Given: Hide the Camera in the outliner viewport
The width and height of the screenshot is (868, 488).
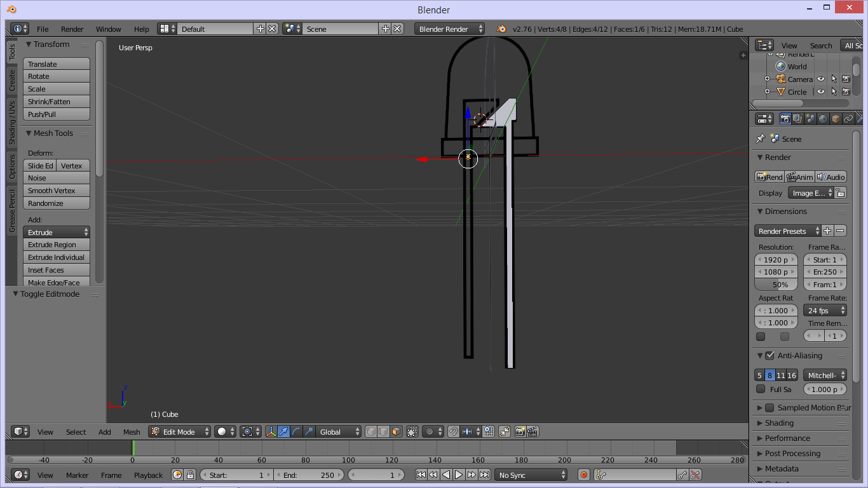Looking at the screenshot, I should (x=821, y=79).
